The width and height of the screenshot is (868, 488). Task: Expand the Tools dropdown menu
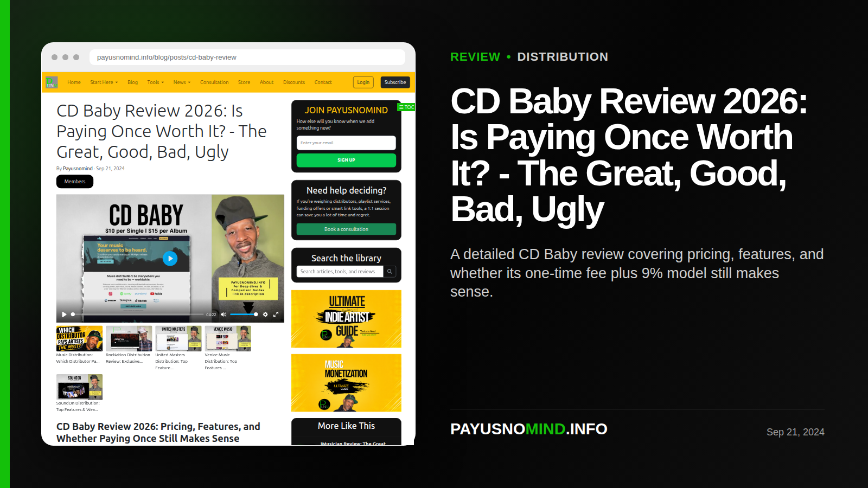[x=155, y=82]
